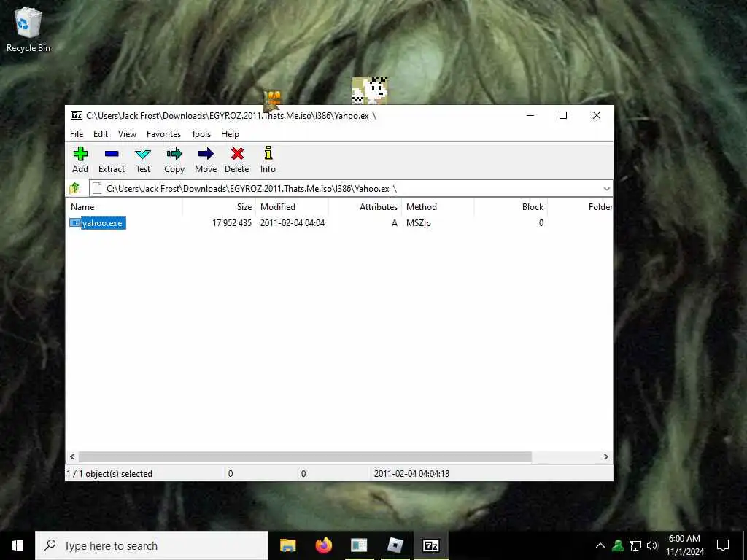Screen dimensions: 747x560
Task: Click the Move toolbar icon
Action: point(206,154)
